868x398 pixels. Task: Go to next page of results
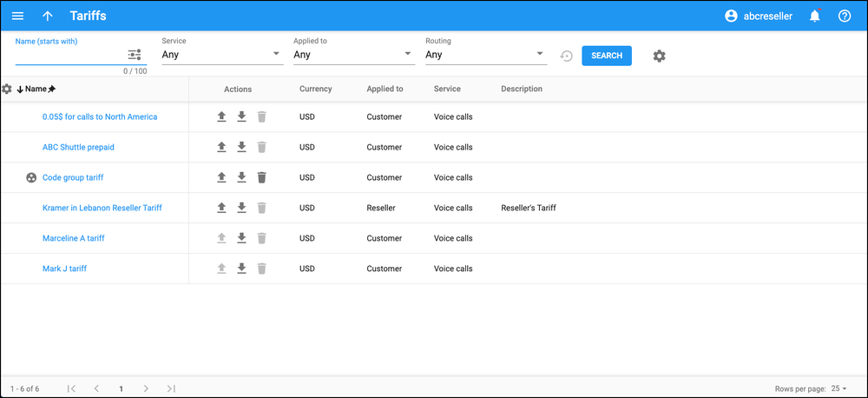coord(146,388)
